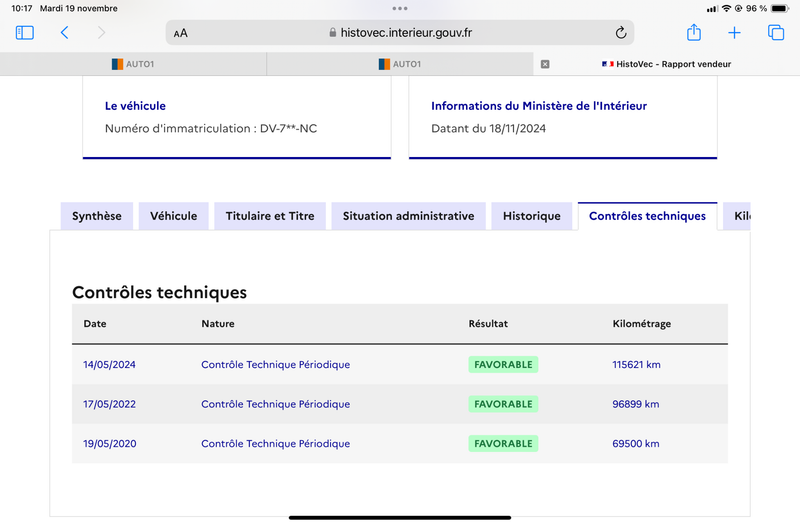The image size is (800, 525).
Task: Close the HistoVec Rapport vendeur tab
Action: (x=545, y=64)
